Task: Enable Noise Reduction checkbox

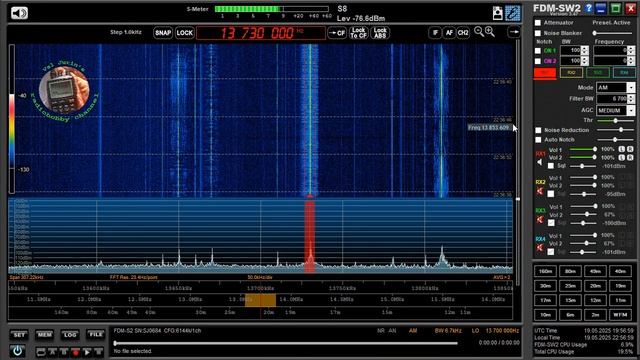Action: (538, 130)
